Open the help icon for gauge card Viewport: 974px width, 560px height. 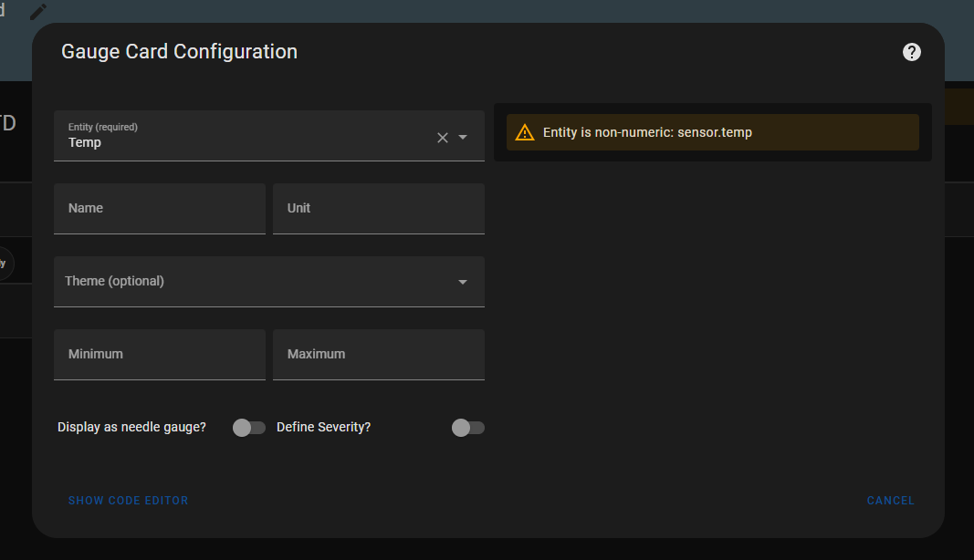point(911,52)
